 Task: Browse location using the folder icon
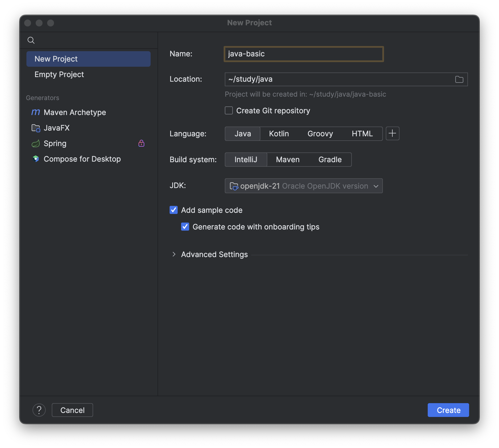(459, 79)
